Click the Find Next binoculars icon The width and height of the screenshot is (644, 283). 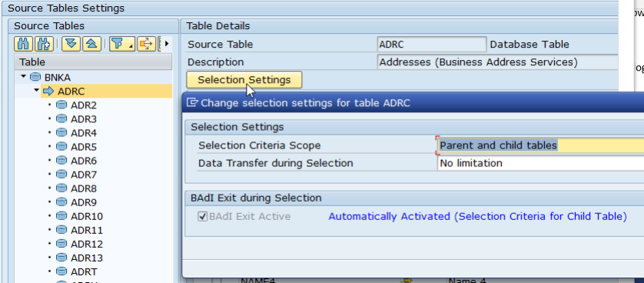(x=44, y=44)
